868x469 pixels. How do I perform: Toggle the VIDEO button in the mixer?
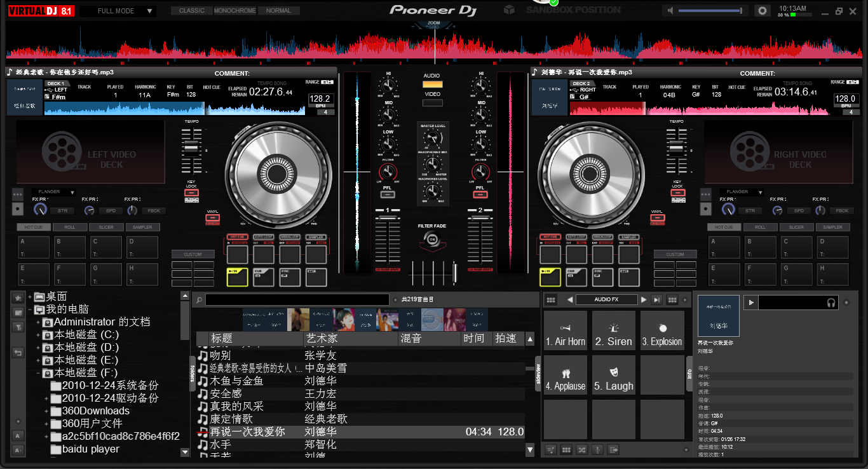(432, 103)
